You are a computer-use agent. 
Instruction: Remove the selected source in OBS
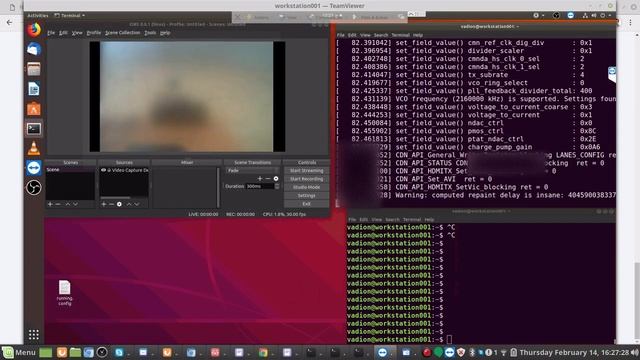pyautogui.click(x=111, y=204)
